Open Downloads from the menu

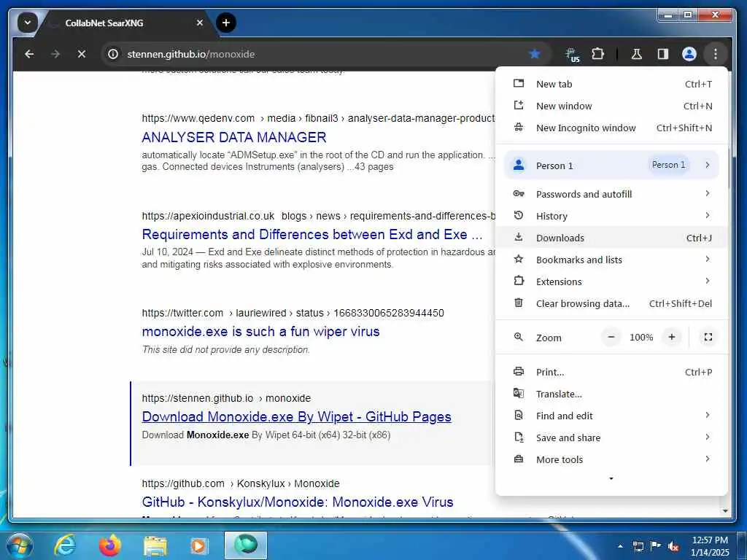[x=612, y=238]
